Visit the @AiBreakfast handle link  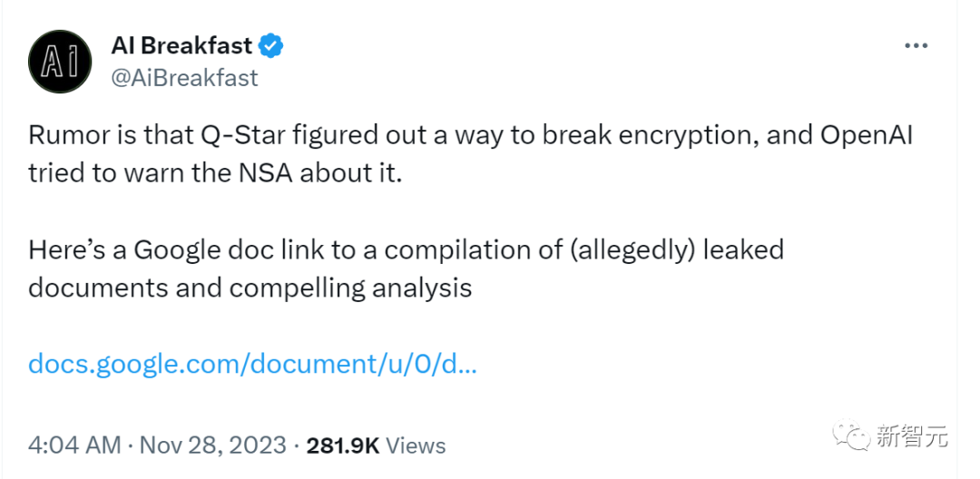pos(184,78)
